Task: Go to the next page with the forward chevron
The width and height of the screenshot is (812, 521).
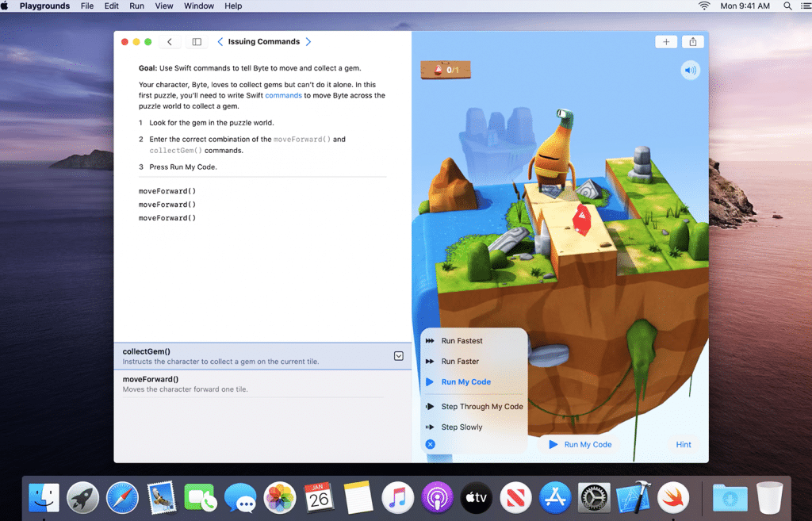Action: 308,41
